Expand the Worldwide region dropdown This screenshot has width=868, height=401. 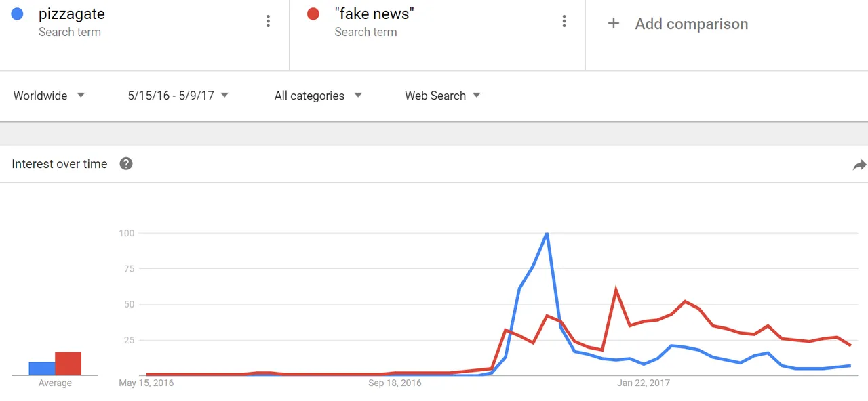(x=50, y=96)
